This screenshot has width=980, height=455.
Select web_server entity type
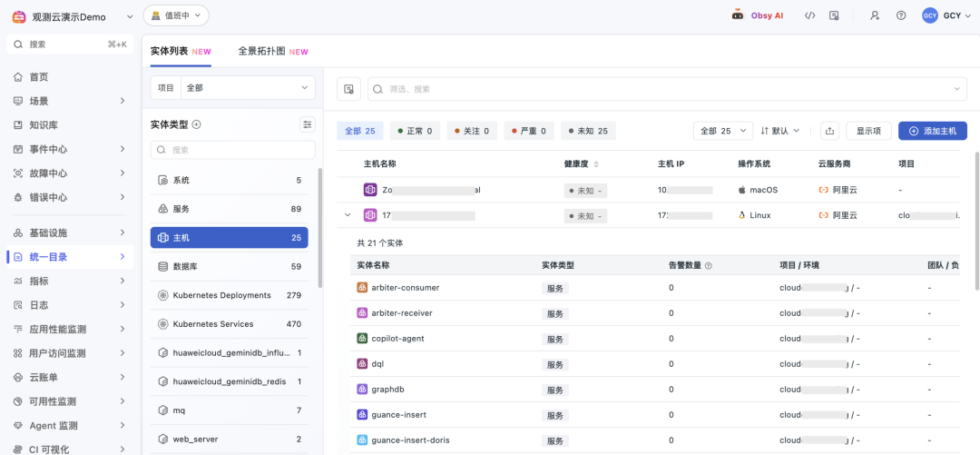(230, 440)
